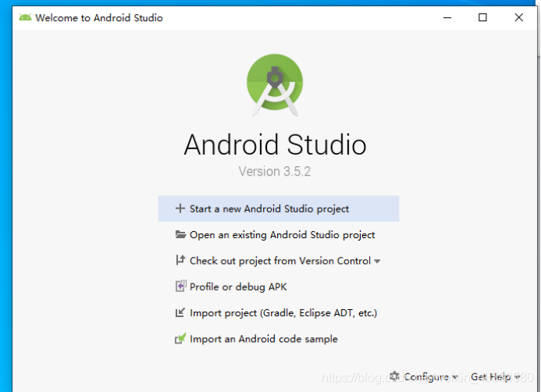Expand the Version Control dropdown arrow
The image size is (541, 392).
[377, 262]
